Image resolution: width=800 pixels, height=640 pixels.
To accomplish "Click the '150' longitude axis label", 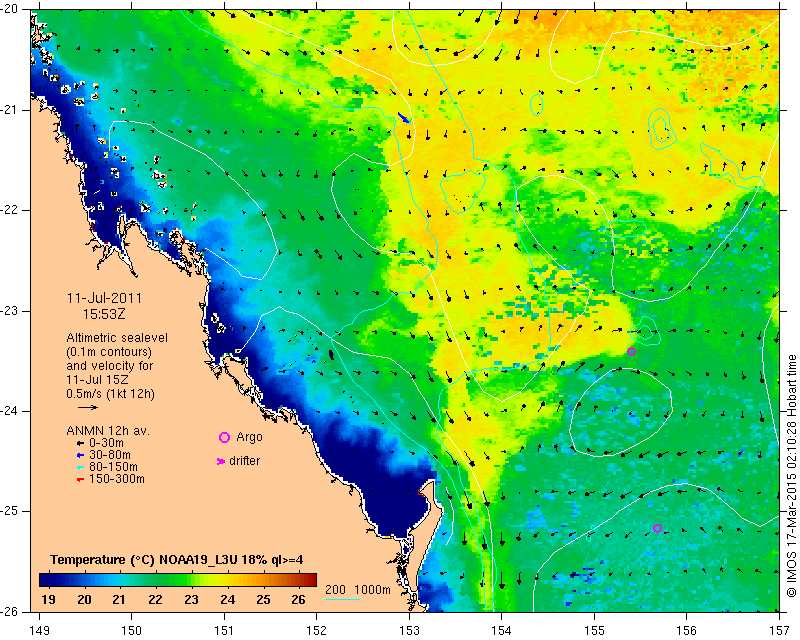I will 131,631.
